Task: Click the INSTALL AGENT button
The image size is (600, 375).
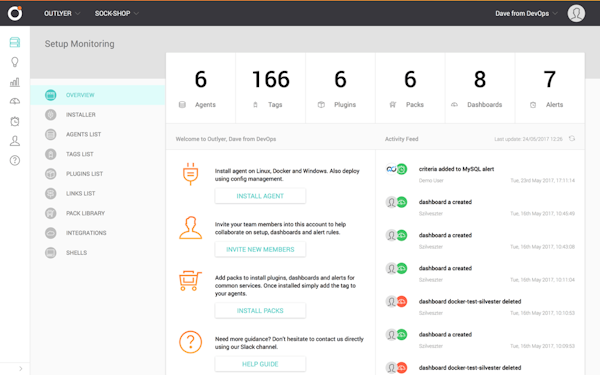Action: pyautogui.click(x=260, y=196)
